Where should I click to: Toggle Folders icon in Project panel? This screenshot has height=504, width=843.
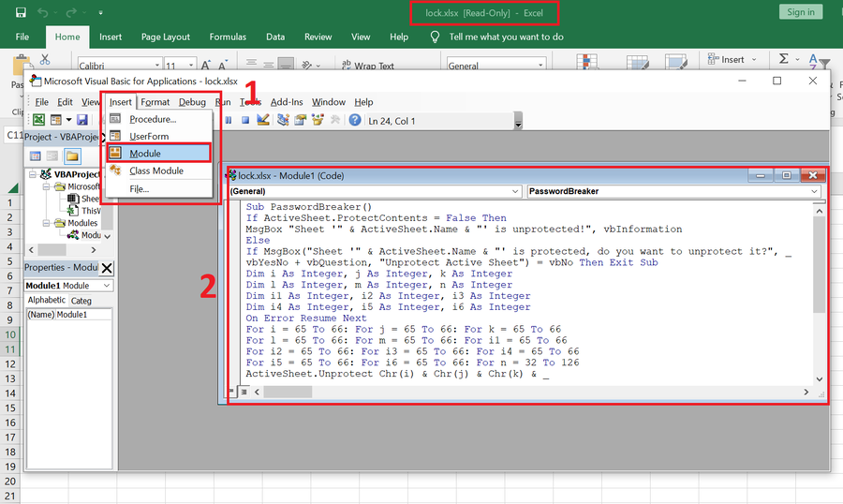pos(72,156)
